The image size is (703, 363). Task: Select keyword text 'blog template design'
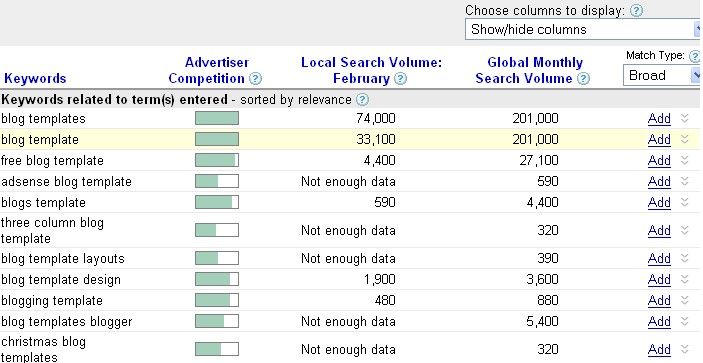pyautogui.click(x=61, y=280)
